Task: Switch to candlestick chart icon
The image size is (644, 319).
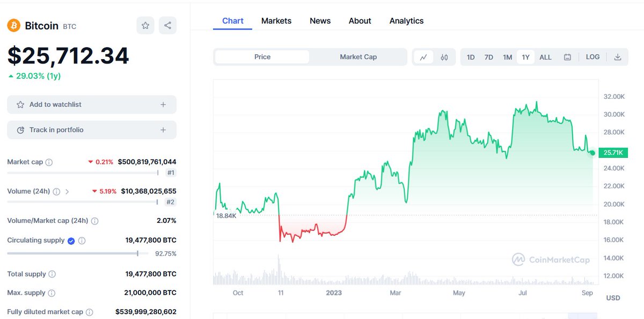Action: (x=444, y=57)
